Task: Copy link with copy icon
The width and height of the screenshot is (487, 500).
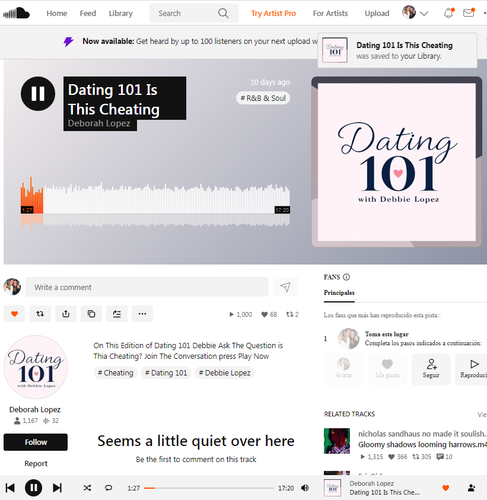Action: click(91, 314)
